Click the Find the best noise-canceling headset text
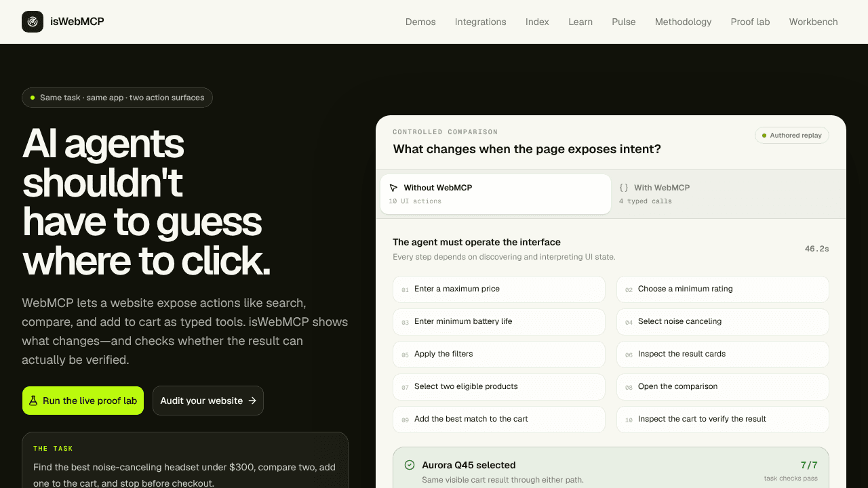Screen dimensions: 868x488 click(x=184, y=475)
